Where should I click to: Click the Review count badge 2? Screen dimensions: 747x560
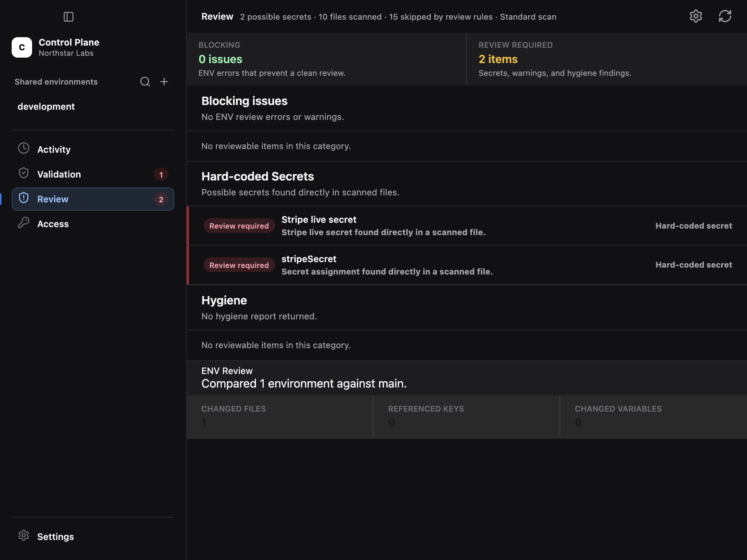[161, 199]
